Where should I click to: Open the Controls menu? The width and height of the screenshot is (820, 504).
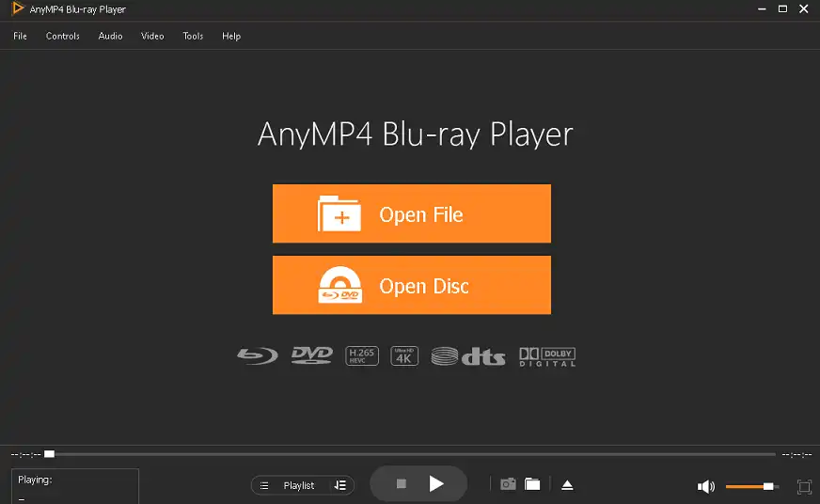tap(63, 36)
